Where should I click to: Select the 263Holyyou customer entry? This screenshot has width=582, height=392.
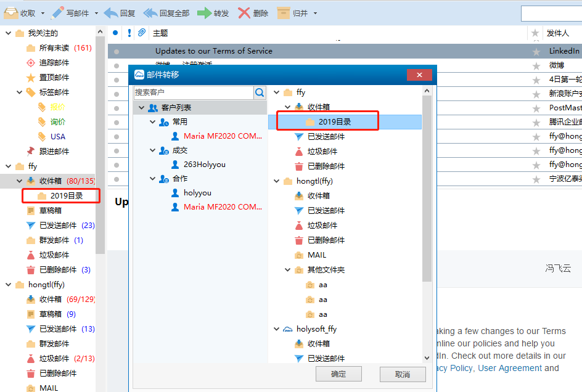(x=204, y=165)
